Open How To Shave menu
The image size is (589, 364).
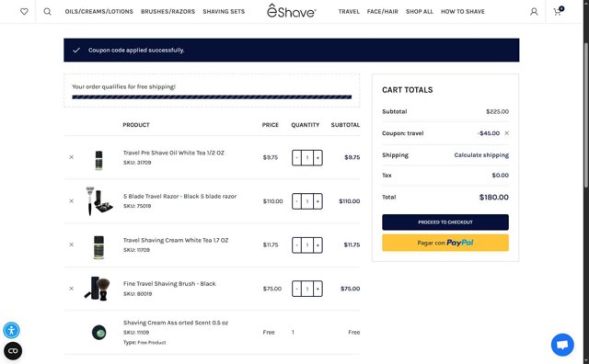[x=463, y=12]
